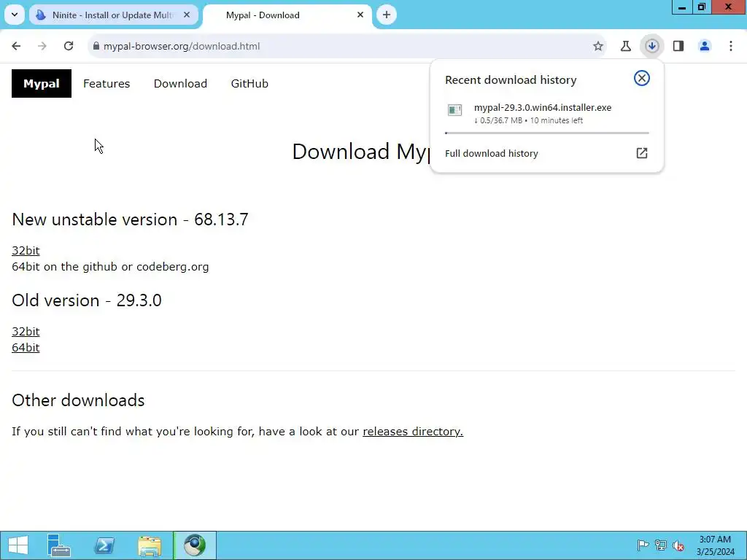Click the network tray icon
Screen dimensions: 747x560
pos(661,545)
